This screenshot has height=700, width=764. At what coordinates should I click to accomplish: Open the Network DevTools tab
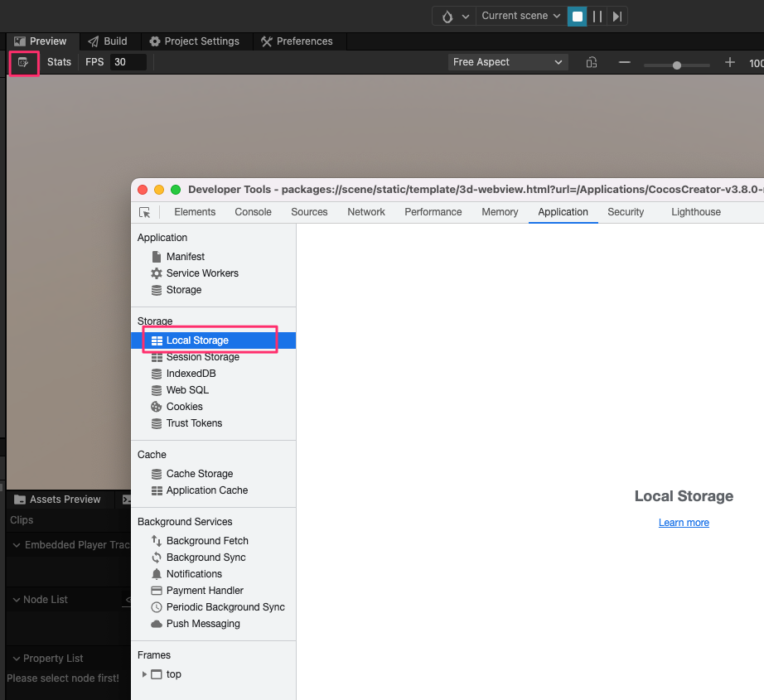(366, 212)
